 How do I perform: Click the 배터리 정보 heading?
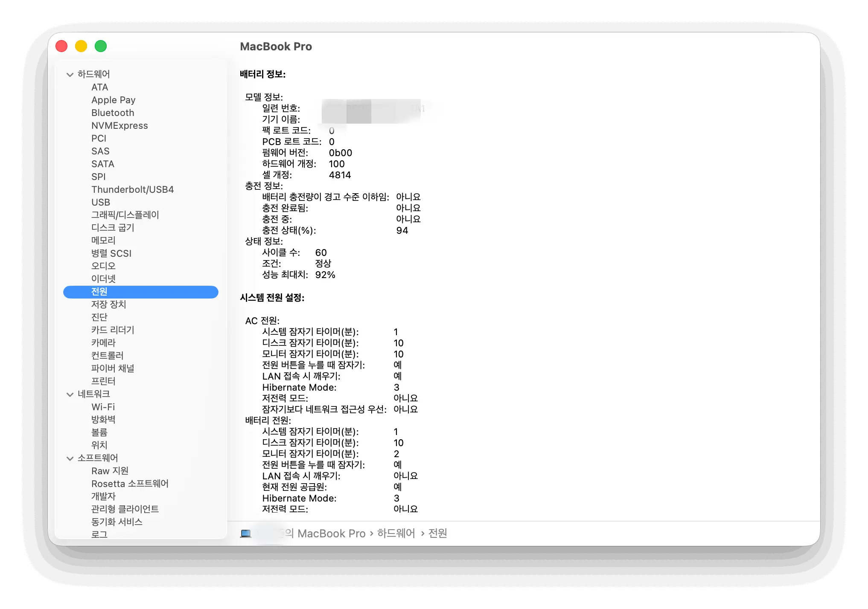263,74
